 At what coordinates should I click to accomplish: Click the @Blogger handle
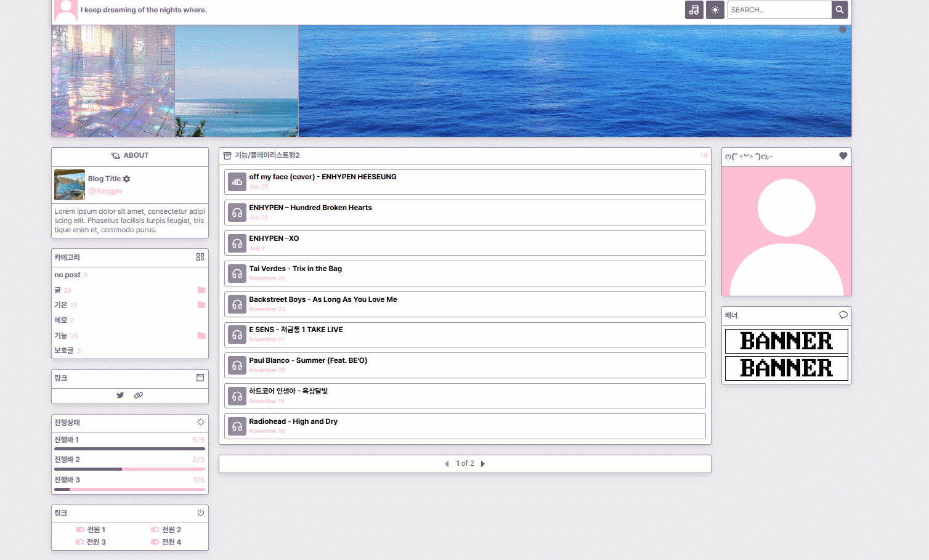[x=105, y=191]
